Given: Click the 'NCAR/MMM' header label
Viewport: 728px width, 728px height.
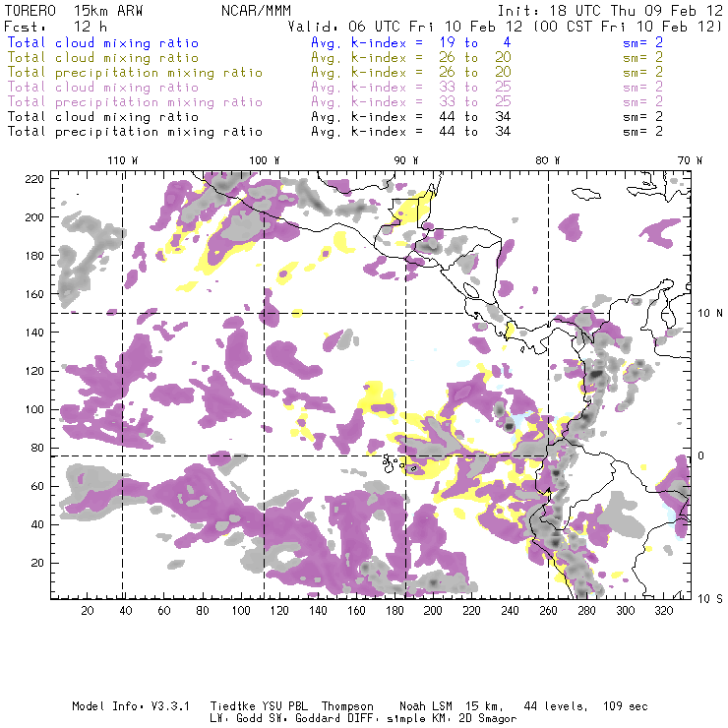Looking at the screenshot, I should [257, 11].
